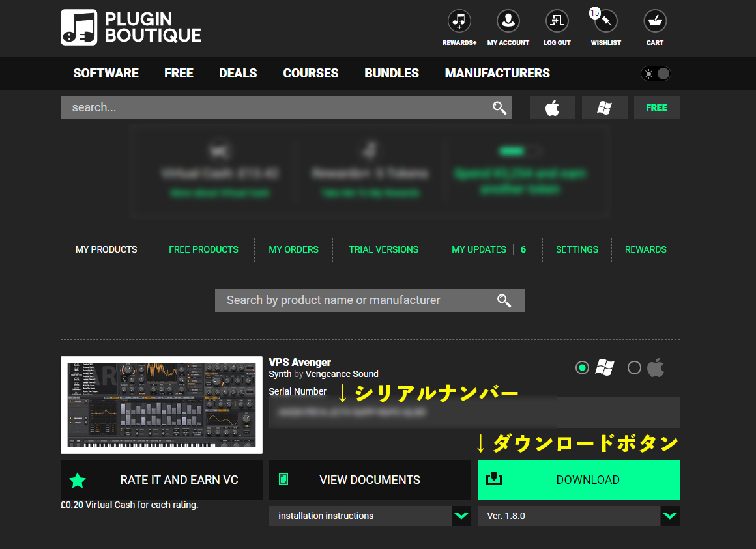Click RATE IT AND EARN VC button

pos(162,480)
